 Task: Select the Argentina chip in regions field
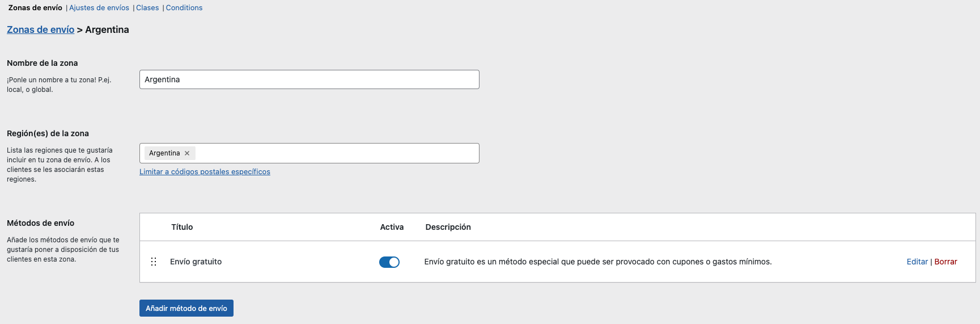point(164,153)
